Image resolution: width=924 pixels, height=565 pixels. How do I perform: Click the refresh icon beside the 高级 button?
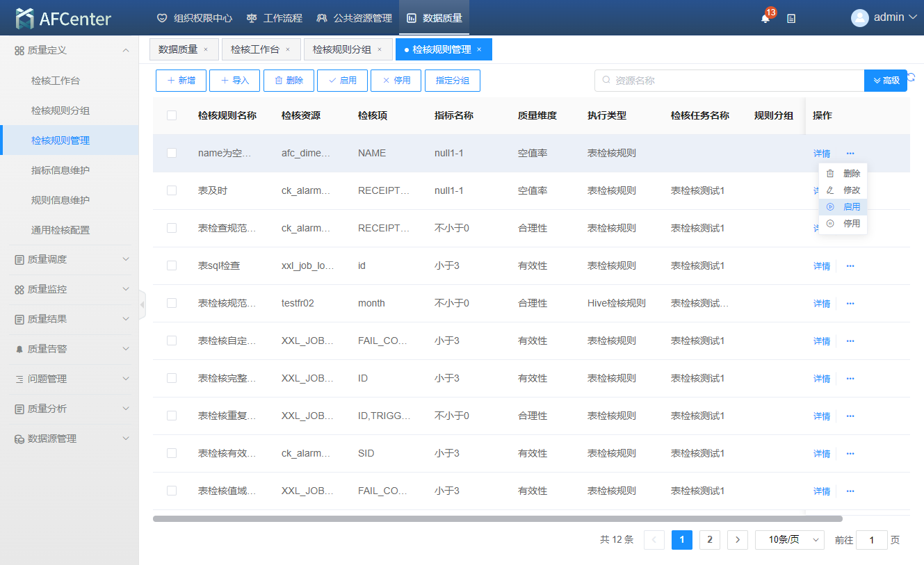click(x=911, y=78)
